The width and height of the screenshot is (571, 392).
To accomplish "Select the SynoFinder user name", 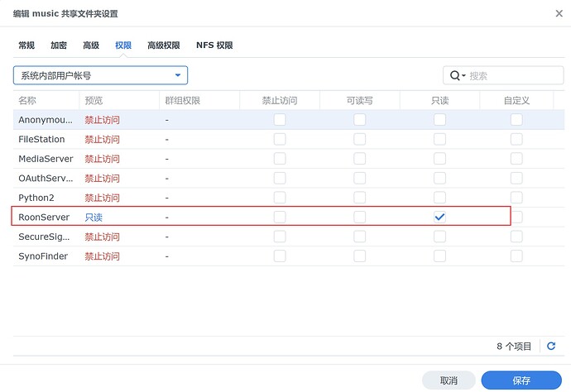I will coord(43,256).
